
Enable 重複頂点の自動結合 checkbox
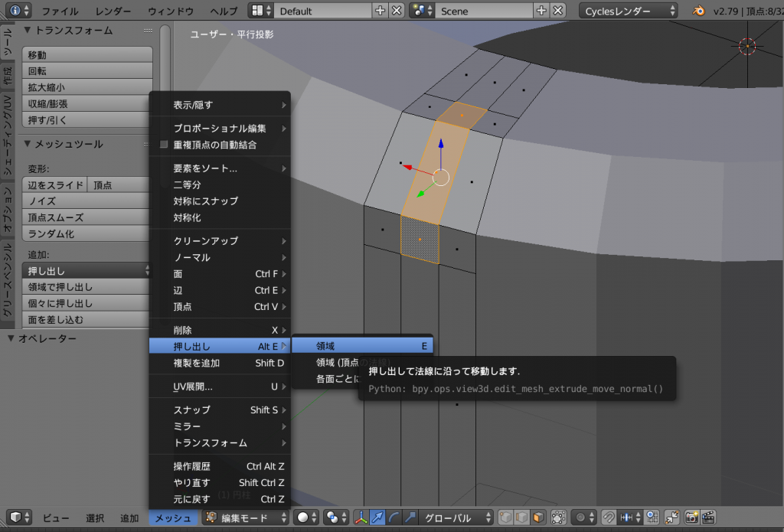(x=164, y=145)
